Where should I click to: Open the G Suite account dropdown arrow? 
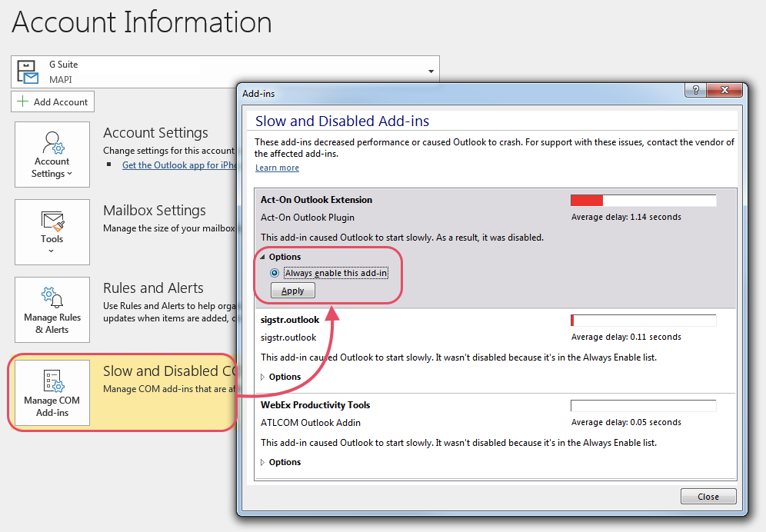(431, 71)
